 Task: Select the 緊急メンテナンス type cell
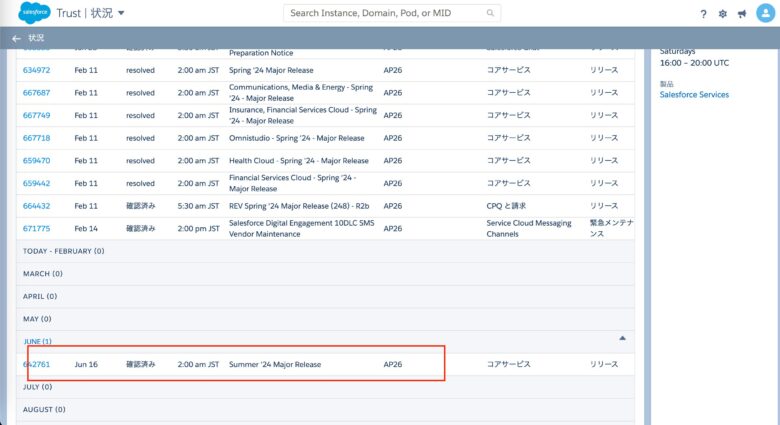point(611,228)
